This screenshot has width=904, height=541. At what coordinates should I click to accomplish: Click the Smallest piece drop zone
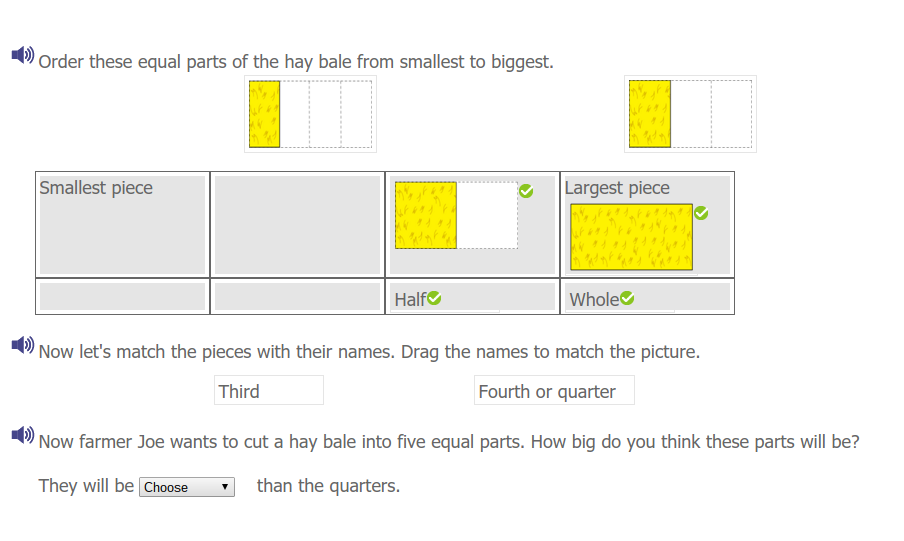(x=122, y=226)
